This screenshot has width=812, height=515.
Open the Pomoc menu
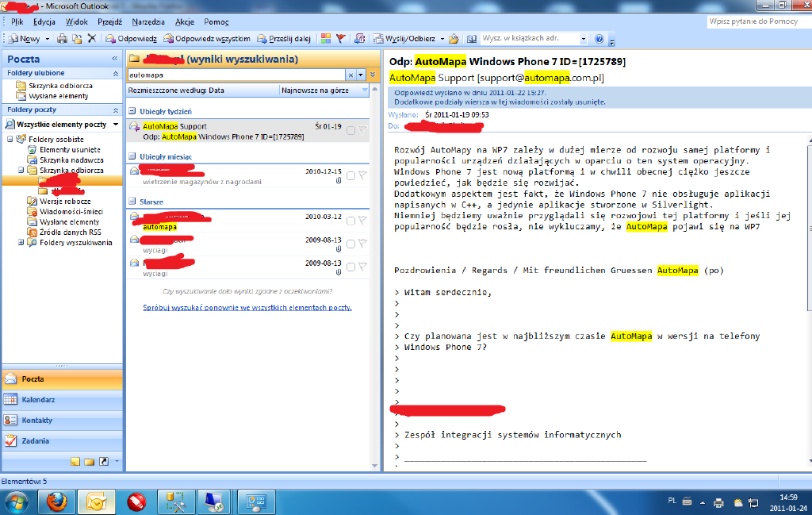[x=216, y=21]
